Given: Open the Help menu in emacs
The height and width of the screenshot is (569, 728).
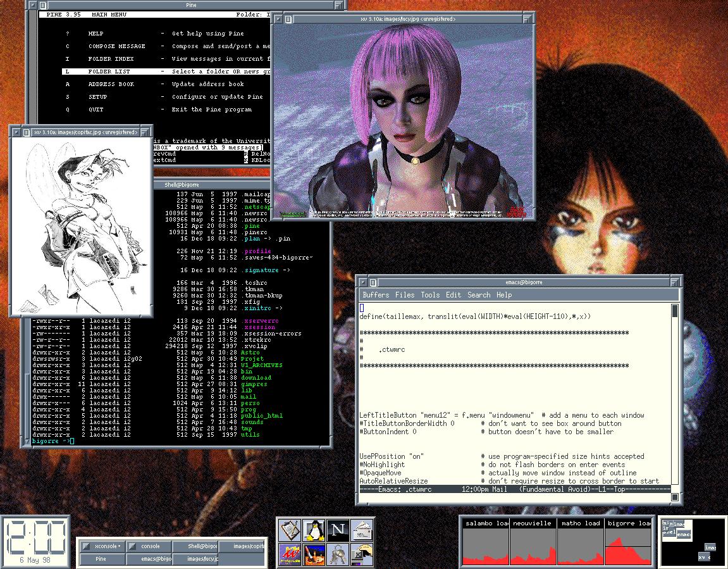Looking at the screenshot, I should coord(503,294).
